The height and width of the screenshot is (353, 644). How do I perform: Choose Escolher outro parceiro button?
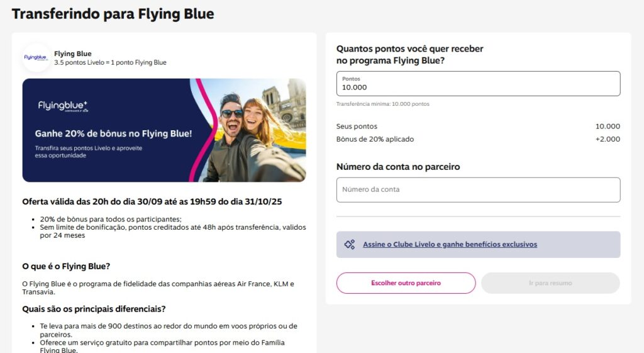point(406,283)
